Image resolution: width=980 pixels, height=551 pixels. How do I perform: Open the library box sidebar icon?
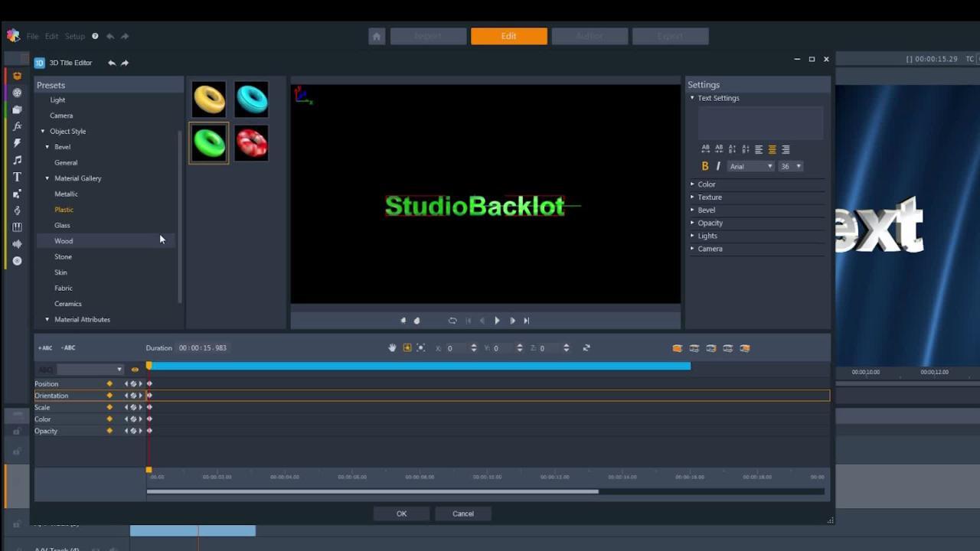[17, 76]
